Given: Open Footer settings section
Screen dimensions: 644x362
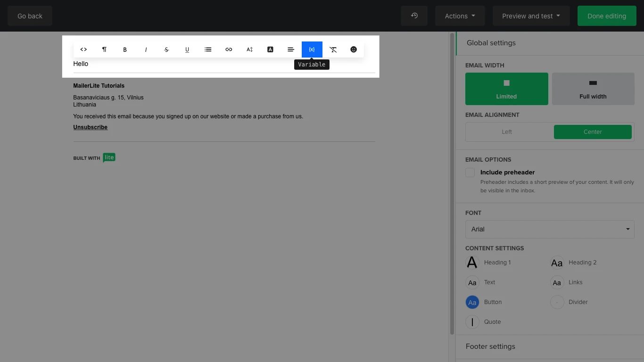Looking at the screenshot, I should 490,346.
